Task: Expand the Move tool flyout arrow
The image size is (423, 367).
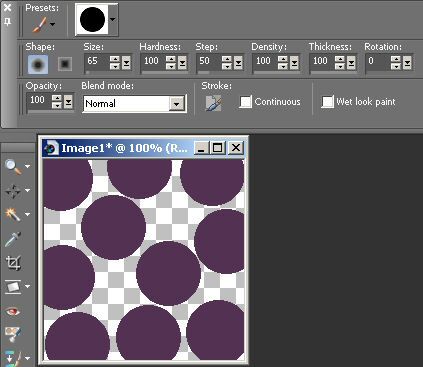Action: tap(28, 190)
